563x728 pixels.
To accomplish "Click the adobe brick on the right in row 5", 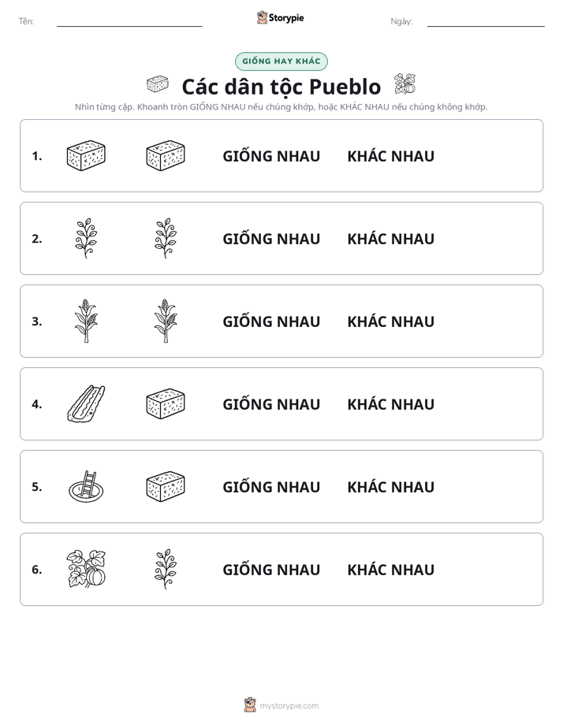I will pyautogui.click(x=166, y=486).
